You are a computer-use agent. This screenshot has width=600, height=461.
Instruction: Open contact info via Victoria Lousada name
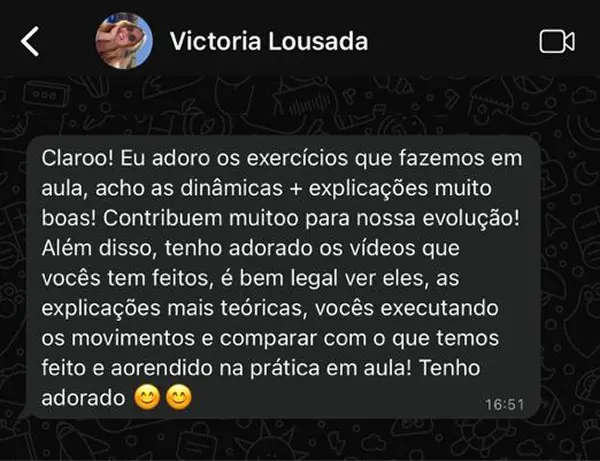269,41
